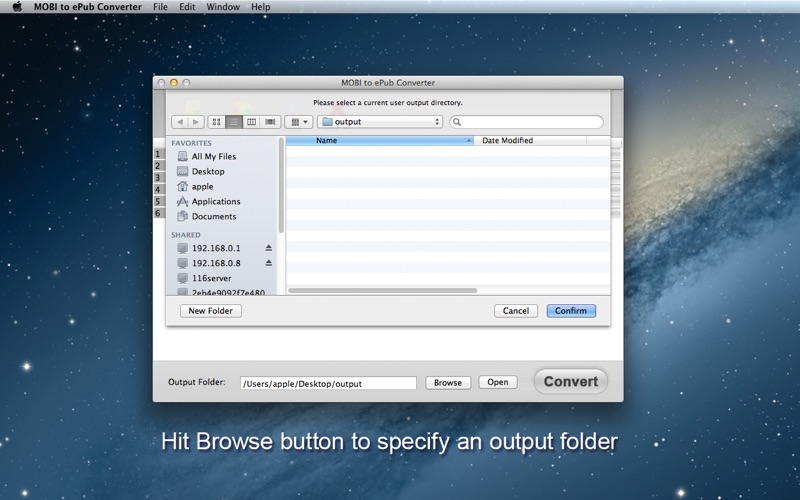800x500 pixels.
Task: Go forward in folder navigation
Action: 196,122
